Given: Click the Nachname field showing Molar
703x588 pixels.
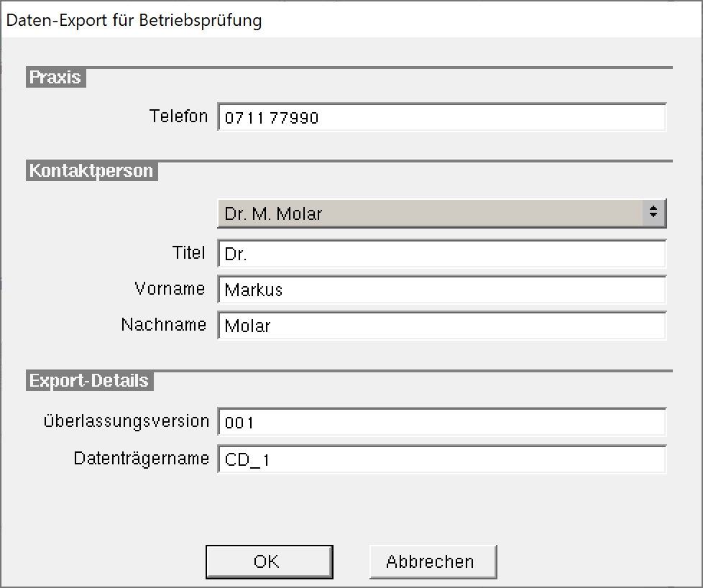Looking at the screenshot, I should click(441, 326).
